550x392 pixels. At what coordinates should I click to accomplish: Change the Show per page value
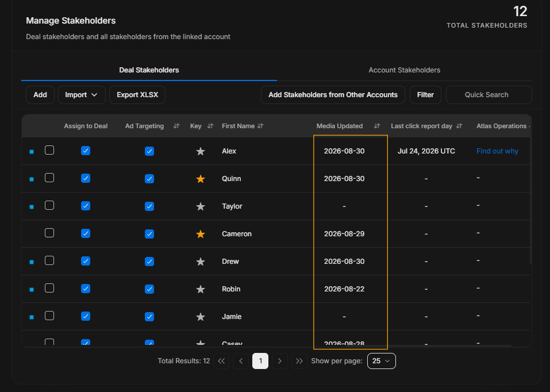coord(381,361)
